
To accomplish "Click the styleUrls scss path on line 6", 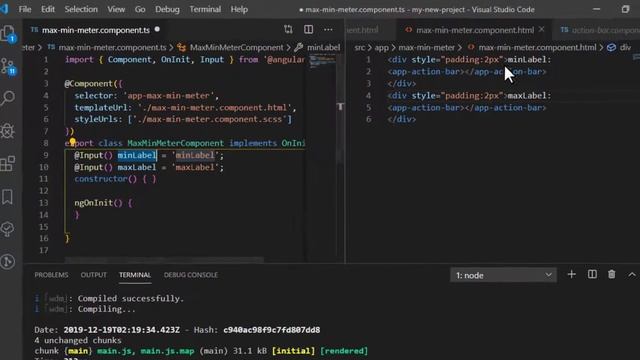I will click(211, 119).
